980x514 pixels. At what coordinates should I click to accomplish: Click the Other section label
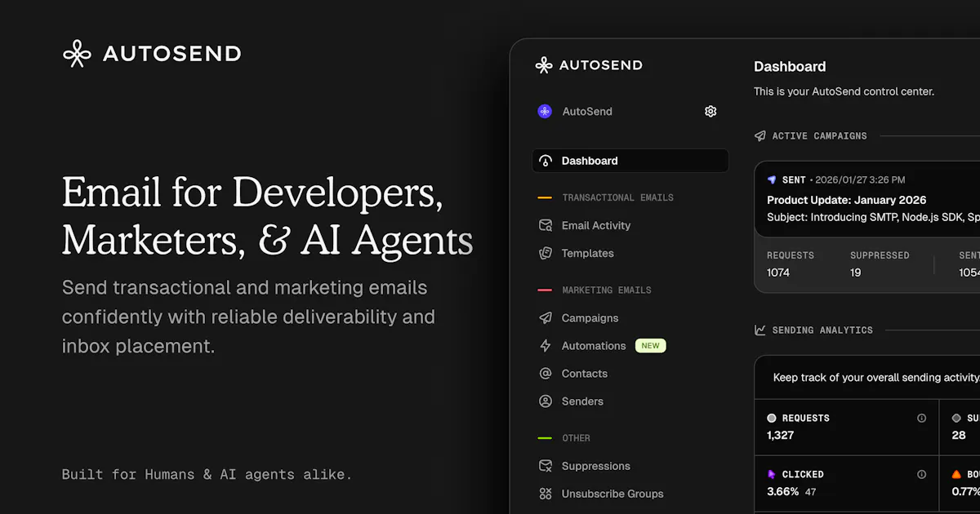point(577,438)
